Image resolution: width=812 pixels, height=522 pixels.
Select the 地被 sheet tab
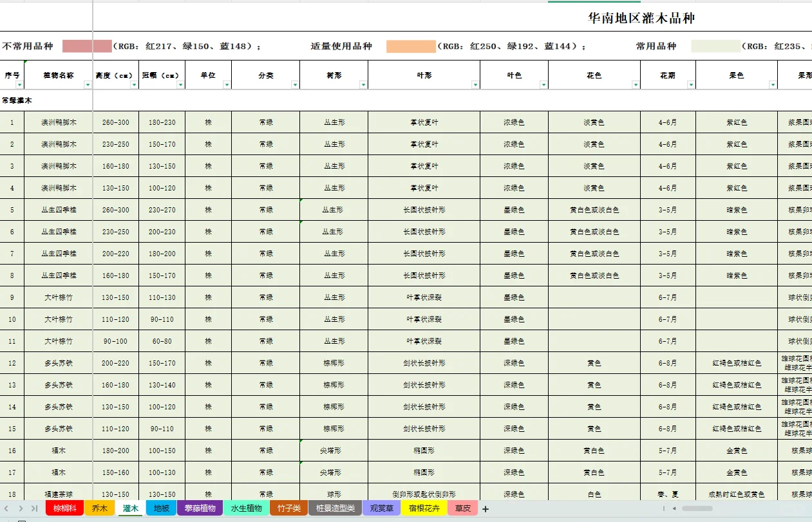point(162,508)
